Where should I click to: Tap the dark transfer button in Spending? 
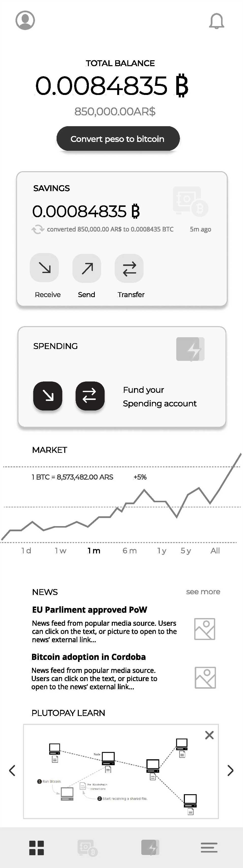point(90,396)
